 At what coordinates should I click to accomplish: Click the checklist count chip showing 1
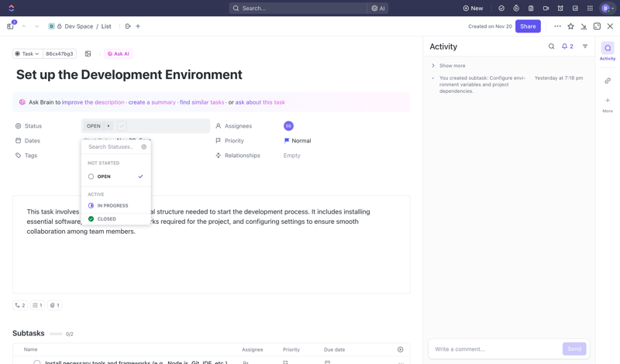37,305
